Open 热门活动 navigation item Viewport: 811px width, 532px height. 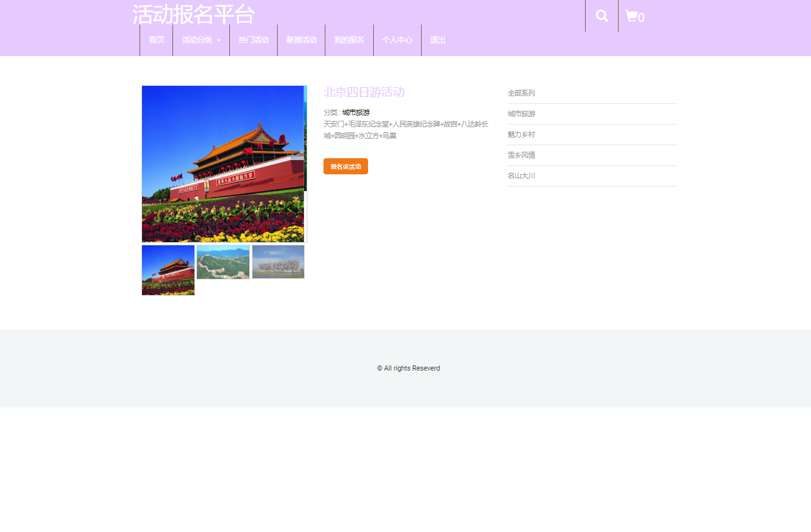click(253, 40)
